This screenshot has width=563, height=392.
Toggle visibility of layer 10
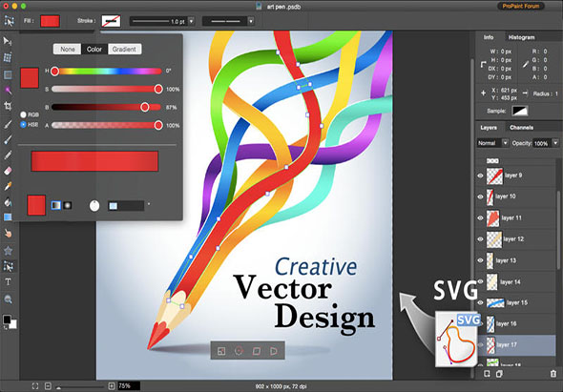tap(480, 196)
